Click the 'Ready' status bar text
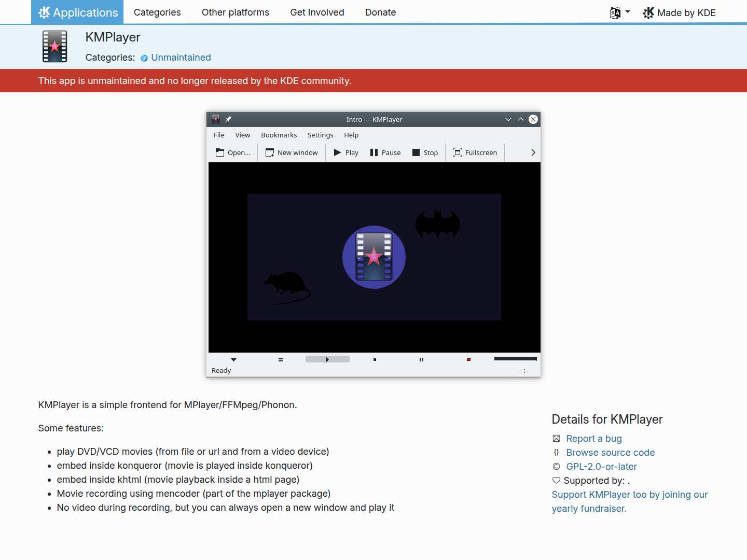 [x=221, y=370]
